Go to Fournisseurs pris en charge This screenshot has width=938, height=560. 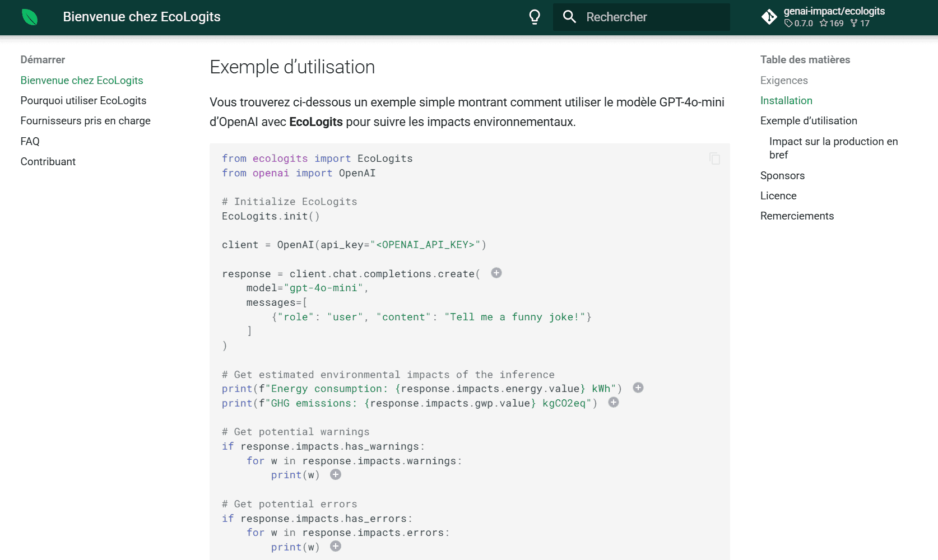point(85,121)
